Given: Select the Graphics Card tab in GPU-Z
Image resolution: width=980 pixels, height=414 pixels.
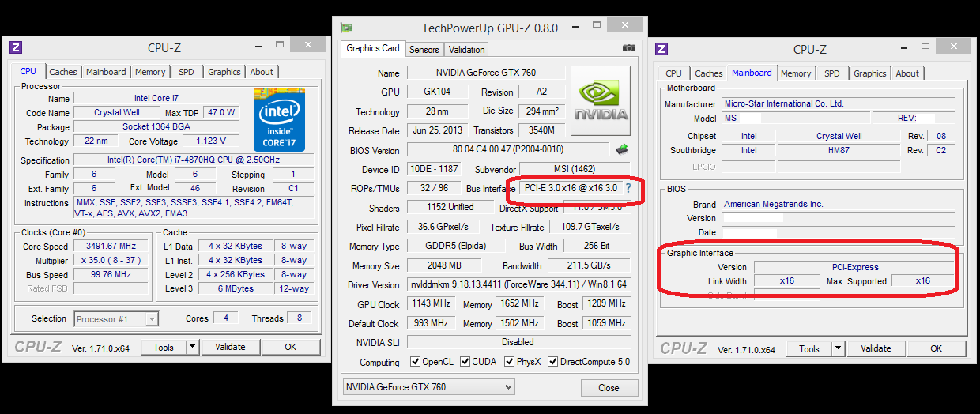Looking at the screenshot, I should (373, 48).
